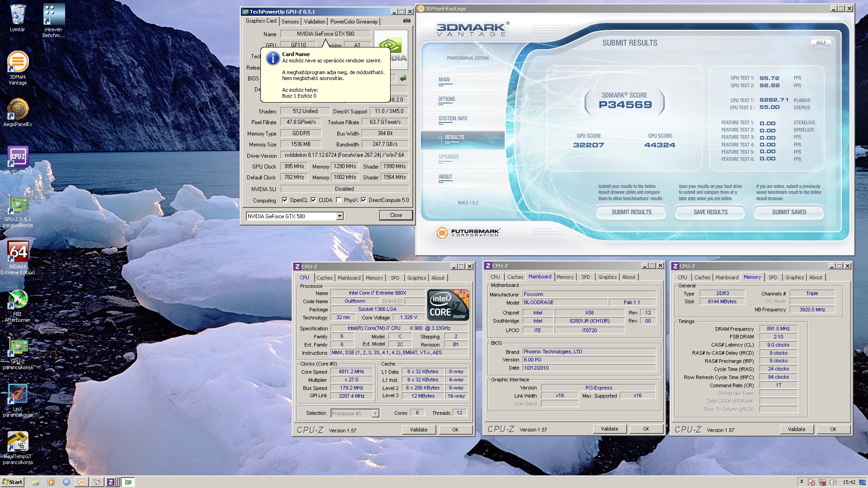The image size is (868, 488).
Task: Click the SUBMIT SAVED button
Action: [x=789, y=212]
